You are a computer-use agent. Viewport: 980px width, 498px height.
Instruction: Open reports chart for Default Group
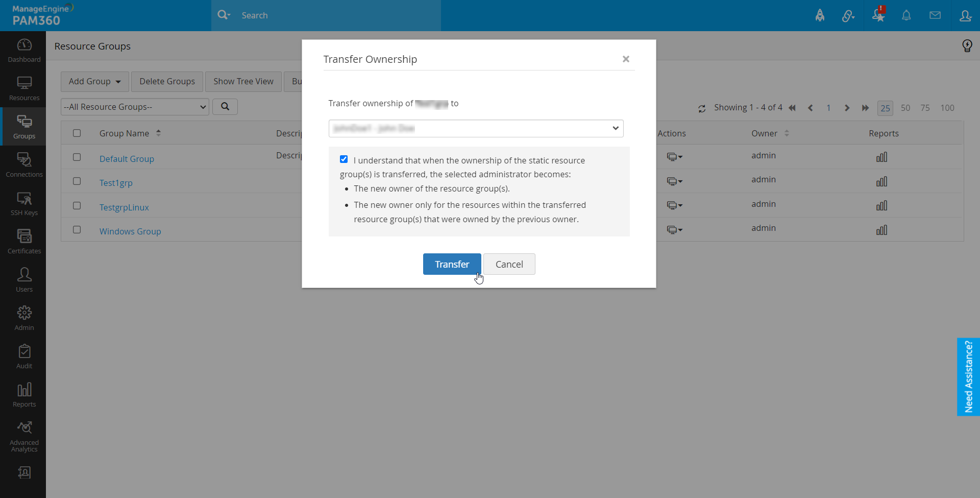pyautogui.click(x=881, y=157)
